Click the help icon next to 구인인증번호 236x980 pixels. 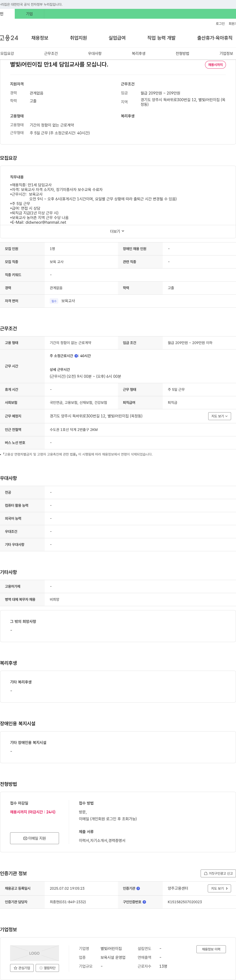click(144, 902)
